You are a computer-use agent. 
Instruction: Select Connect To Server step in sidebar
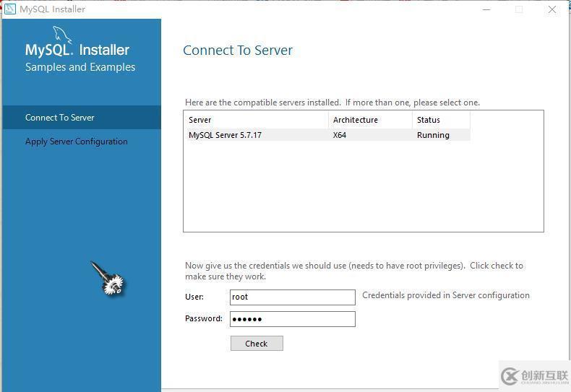pyautogui.click(x=82, y=118)
